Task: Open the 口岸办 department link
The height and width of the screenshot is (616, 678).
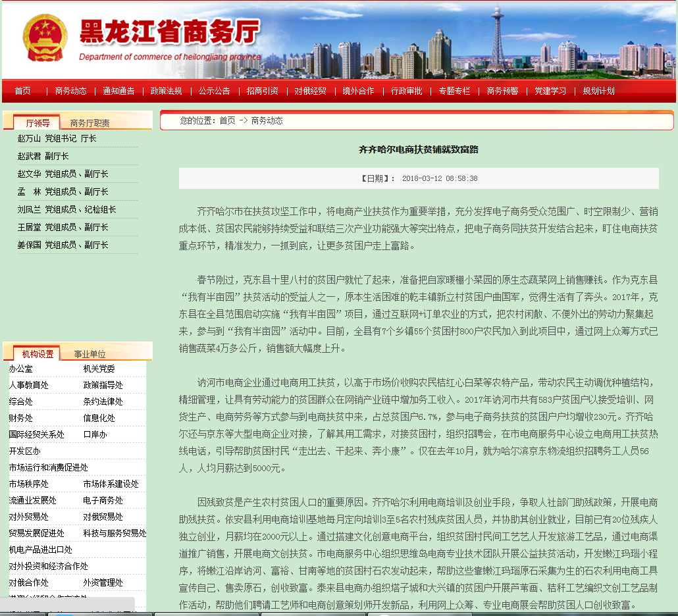Action: (95, 434)
